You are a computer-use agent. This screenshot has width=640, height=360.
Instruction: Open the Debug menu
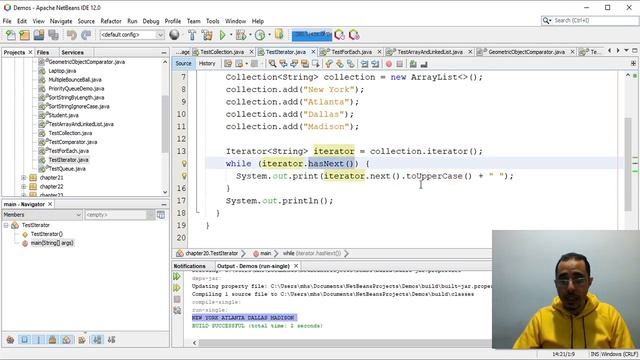(151, 21)
